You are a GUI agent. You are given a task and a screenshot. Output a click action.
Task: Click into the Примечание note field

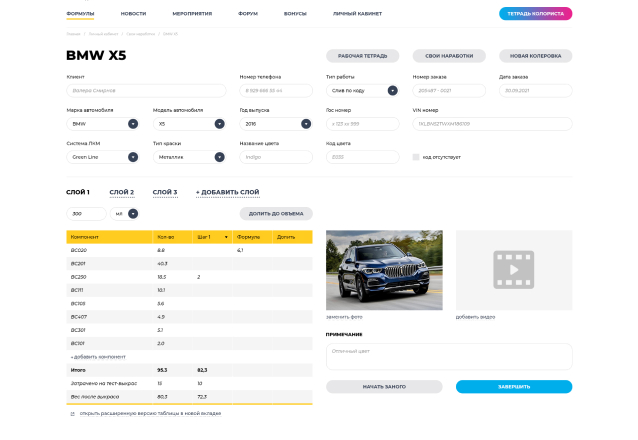(448, 357)
